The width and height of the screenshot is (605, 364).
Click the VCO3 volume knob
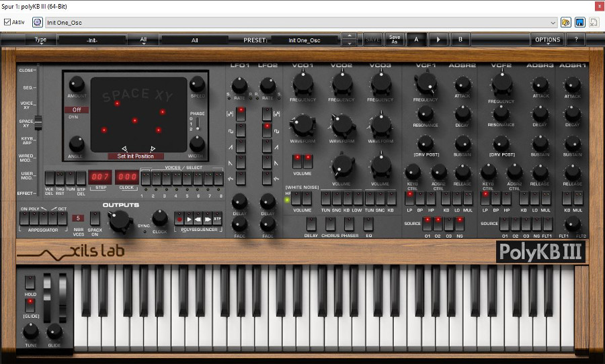coord(381,166)
